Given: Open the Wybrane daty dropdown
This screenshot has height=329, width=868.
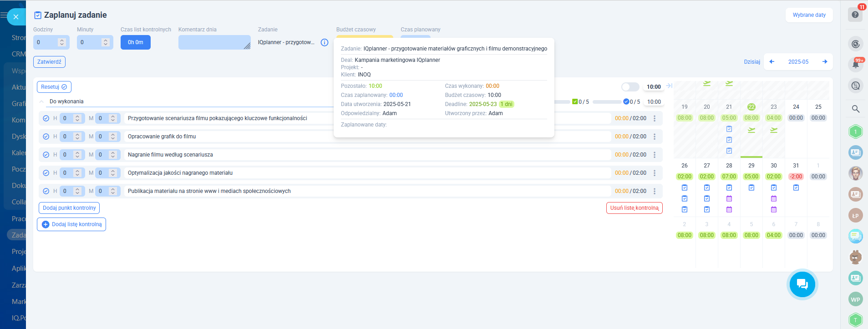Looking at the screenshot, I should point(809,15).
